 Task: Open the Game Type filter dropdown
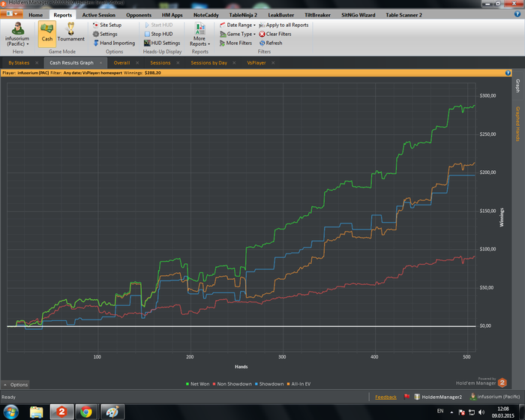point(238,34)
